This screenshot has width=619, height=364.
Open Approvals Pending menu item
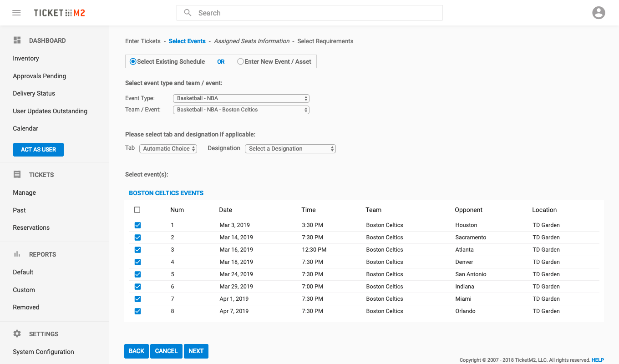(40, 76)
